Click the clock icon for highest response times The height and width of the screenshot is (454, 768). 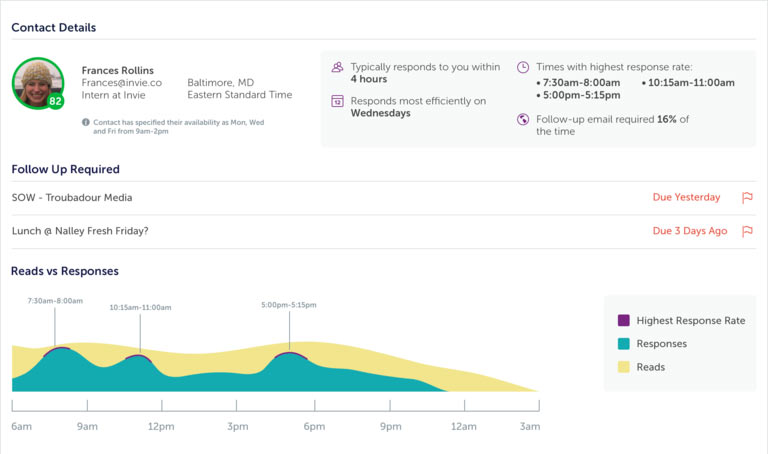click(x=523, y=68)
